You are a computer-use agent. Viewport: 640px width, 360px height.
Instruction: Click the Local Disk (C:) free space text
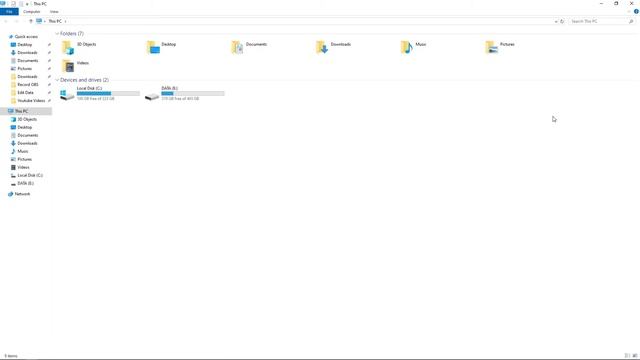[x=96, y=99]
